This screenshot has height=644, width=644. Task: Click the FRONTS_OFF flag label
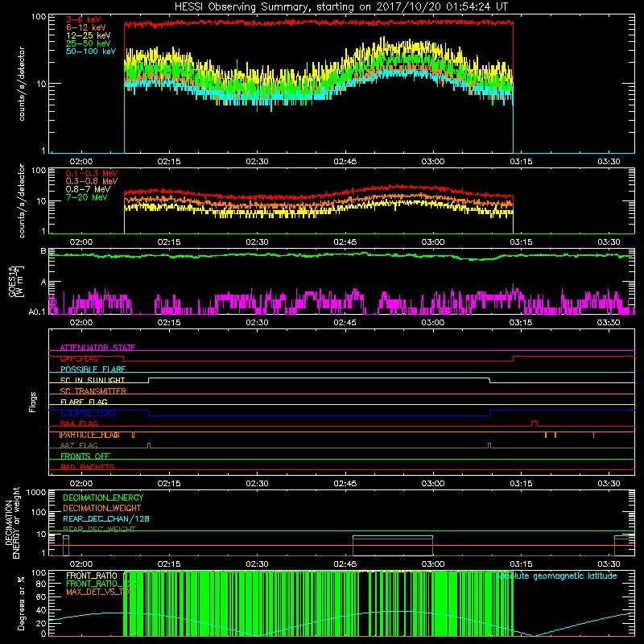pos(85,456)
